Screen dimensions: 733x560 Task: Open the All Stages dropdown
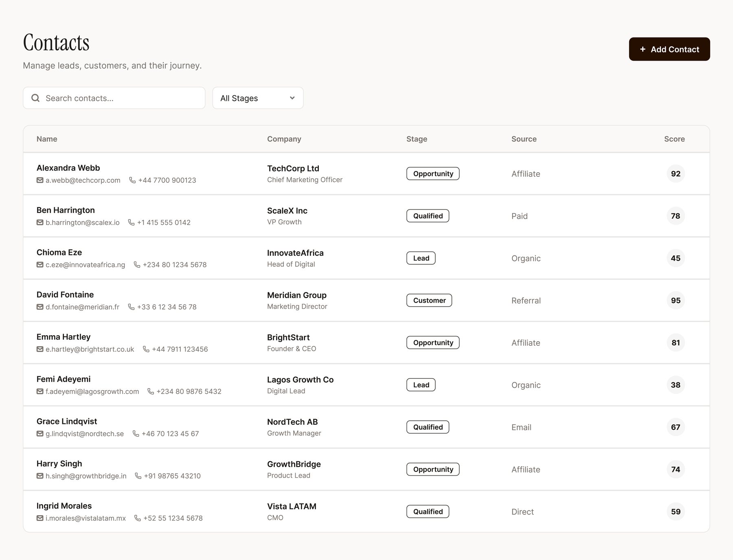(258, 98)
